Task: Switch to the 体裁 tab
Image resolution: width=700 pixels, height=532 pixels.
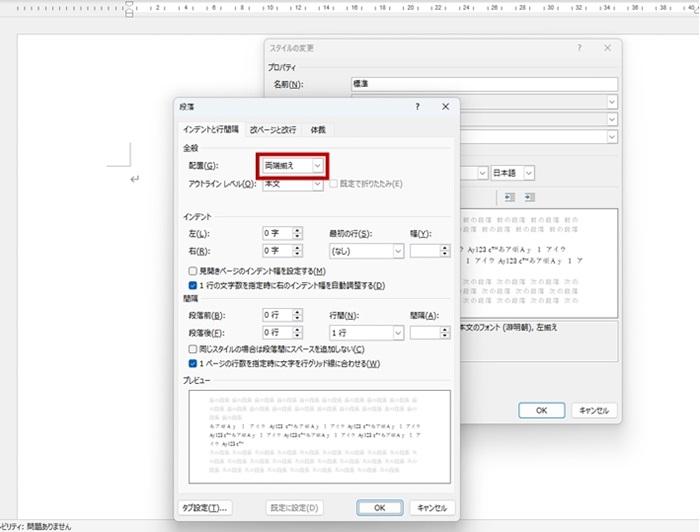Action: coord(317,130)
